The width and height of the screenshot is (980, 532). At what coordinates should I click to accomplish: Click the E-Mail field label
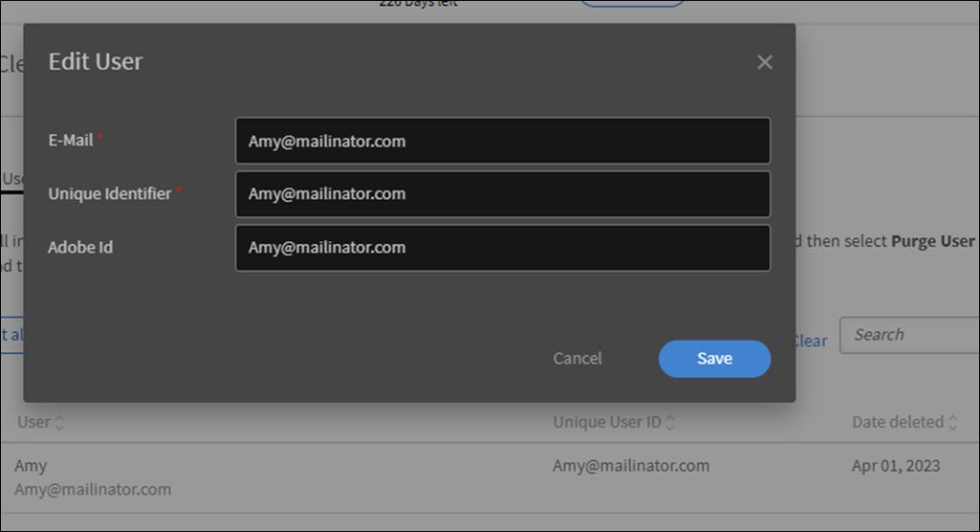(71, 141)
